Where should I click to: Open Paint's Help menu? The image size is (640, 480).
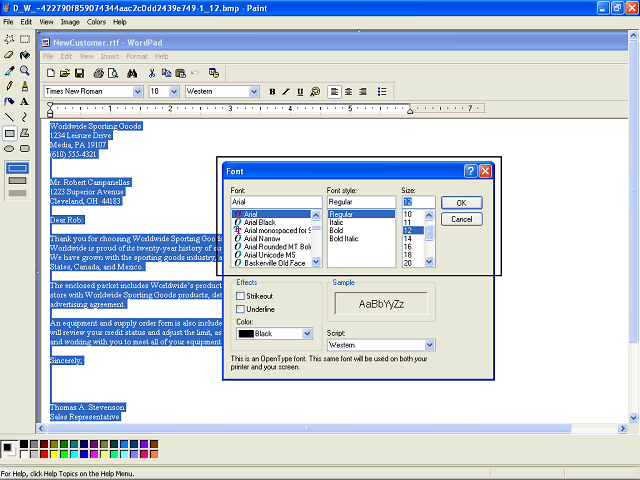[x=120, y=22]
